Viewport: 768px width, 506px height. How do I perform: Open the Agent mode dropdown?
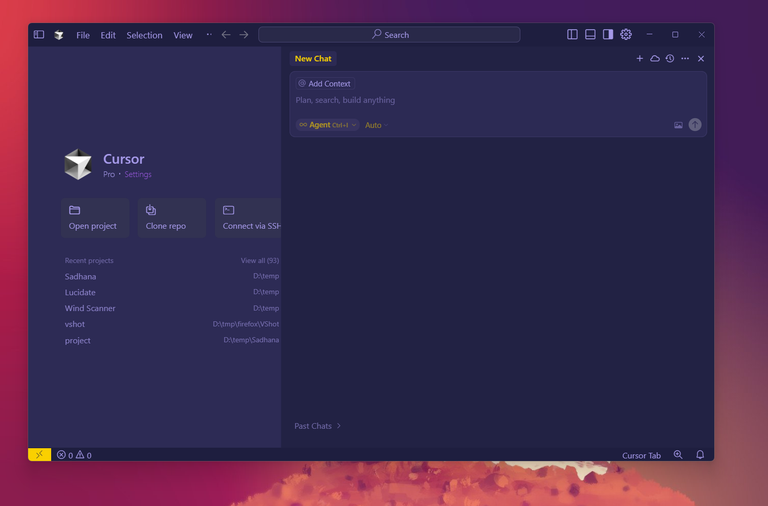(x=327, y=125)
